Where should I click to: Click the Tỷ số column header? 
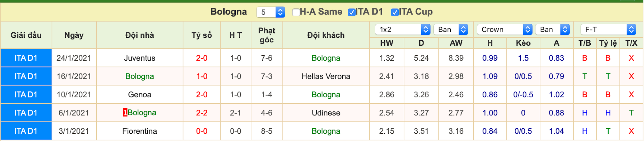point(202,35)
